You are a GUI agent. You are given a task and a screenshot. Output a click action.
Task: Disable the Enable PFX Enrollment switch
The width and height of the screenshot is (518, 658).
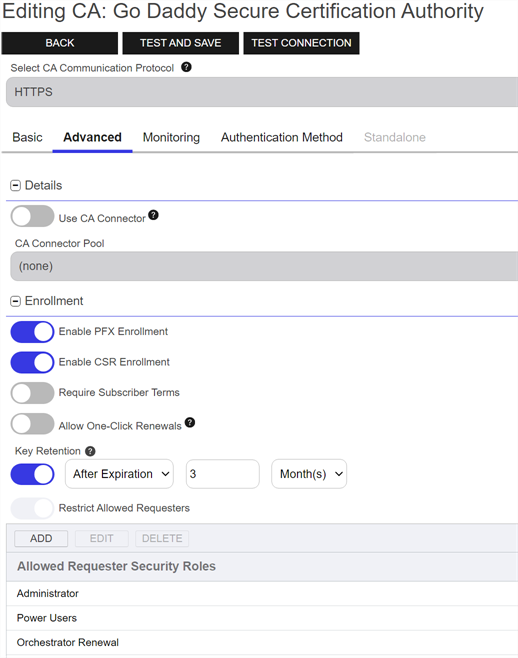32,332
